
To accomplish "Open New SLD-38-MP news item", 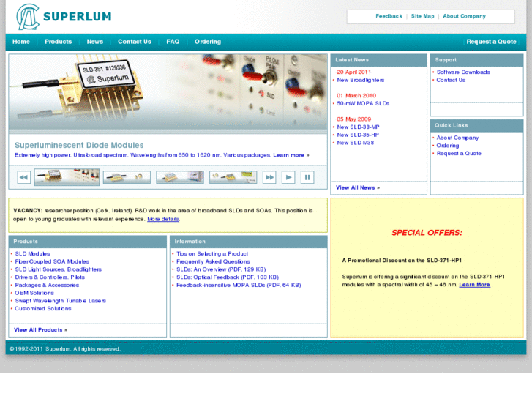I will click(358, 127).
